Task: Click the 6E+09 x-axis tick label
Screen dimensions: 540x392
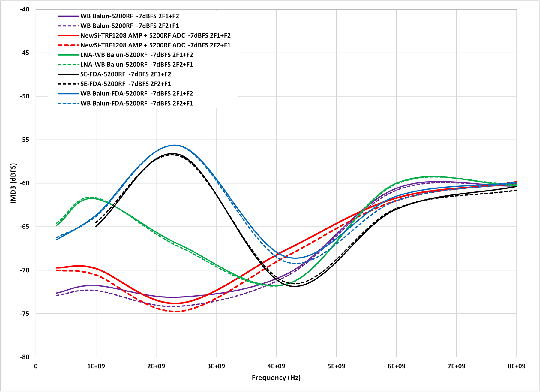Action: point(396,366)
